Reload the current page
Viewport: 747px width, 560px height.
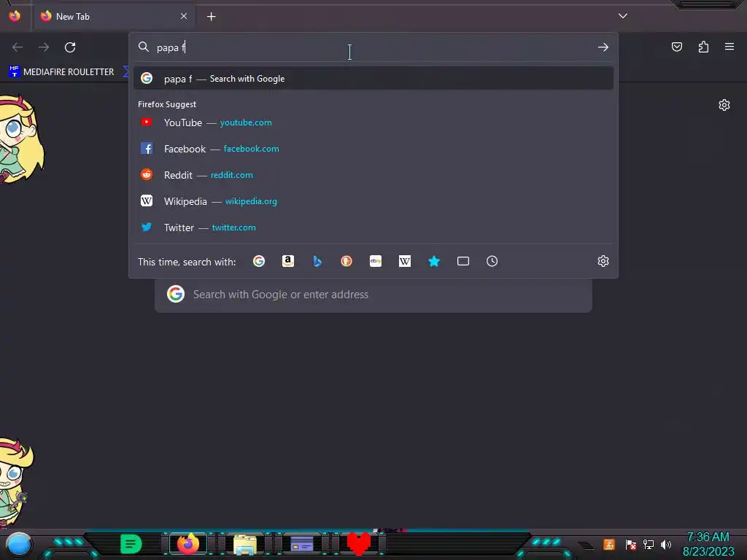[70, 47]
